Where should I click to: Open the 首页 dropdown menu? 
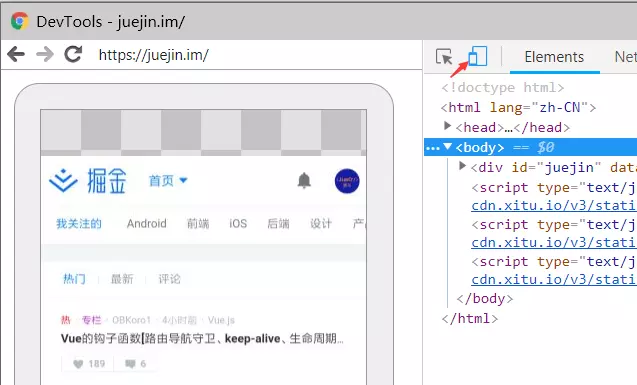click(168, 180)
